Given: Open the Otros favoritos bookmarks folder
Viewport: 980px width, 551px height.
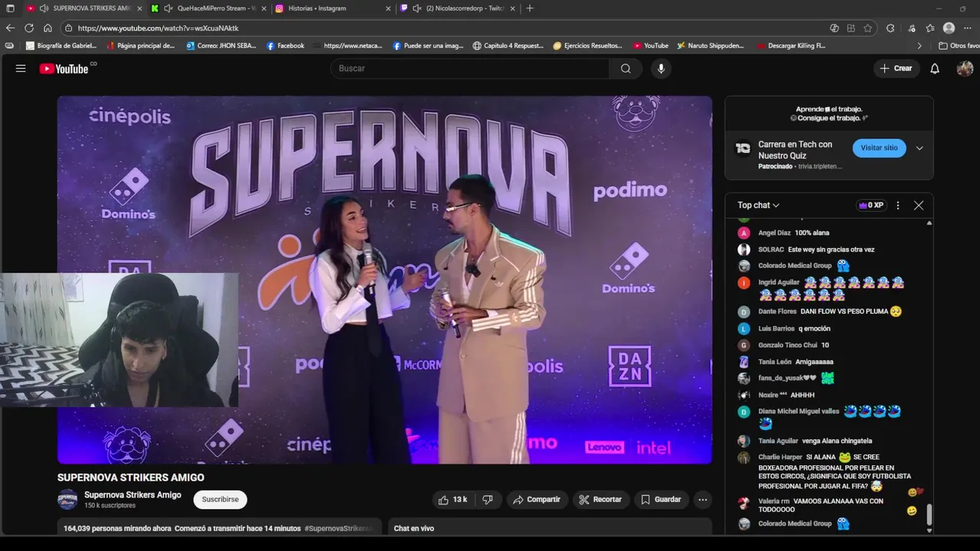Looking at the screenshot, I should tap(959, 46).
